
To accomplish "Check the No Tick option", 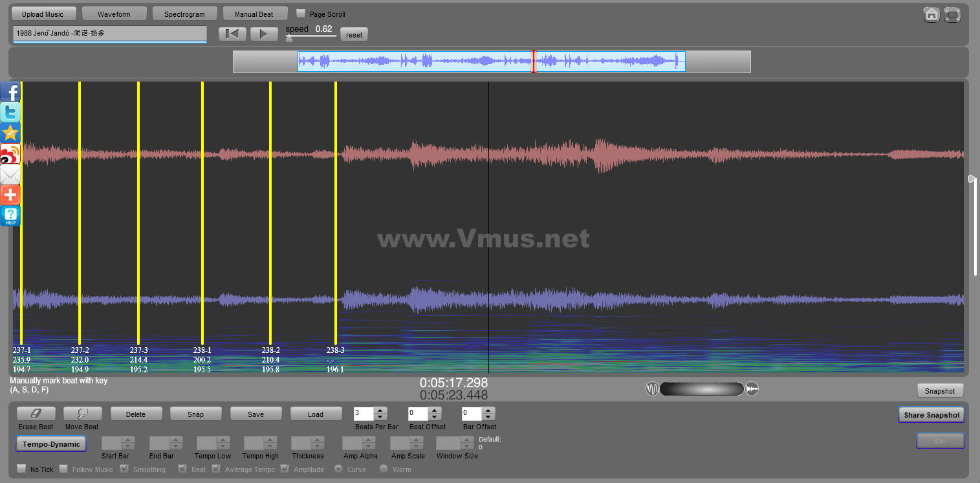I will [x=21, y=469].
